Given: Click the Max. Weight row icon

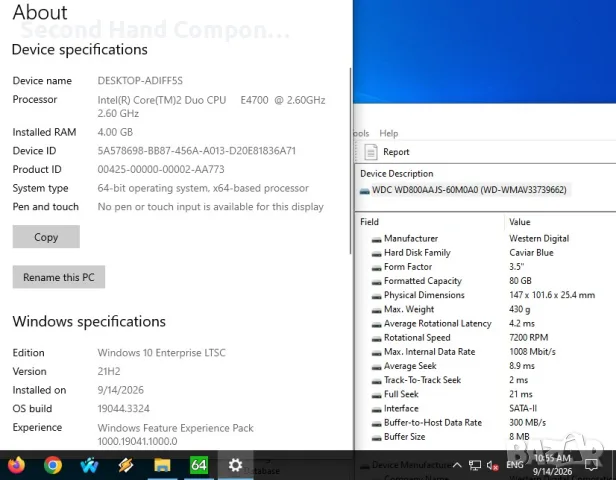Looking at the screenshot, I should coord(376,310).
